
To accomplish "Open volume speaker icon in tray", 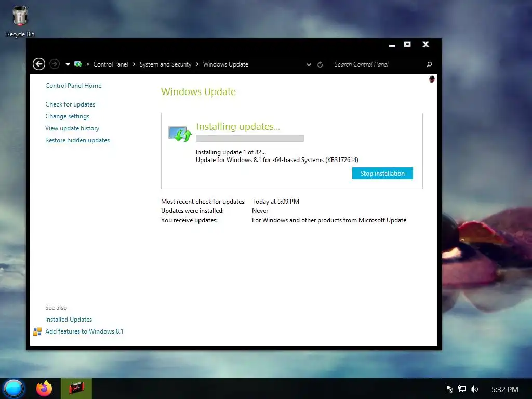I will (474, 389).
